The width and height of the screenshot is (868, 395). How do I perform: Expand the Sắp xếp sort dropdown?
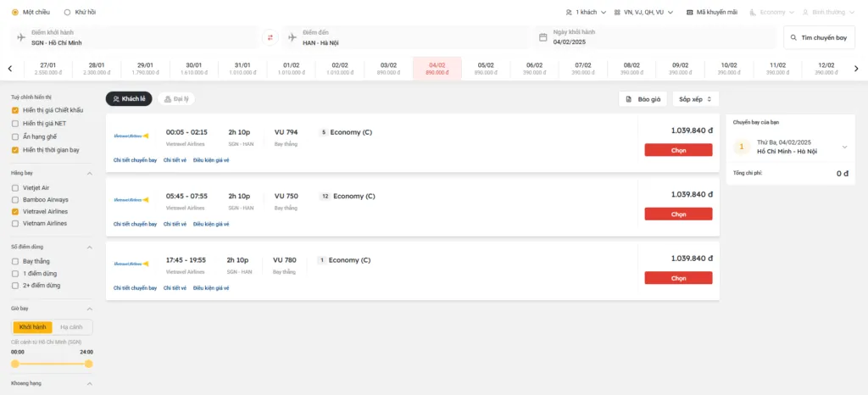tap(695, 99)
